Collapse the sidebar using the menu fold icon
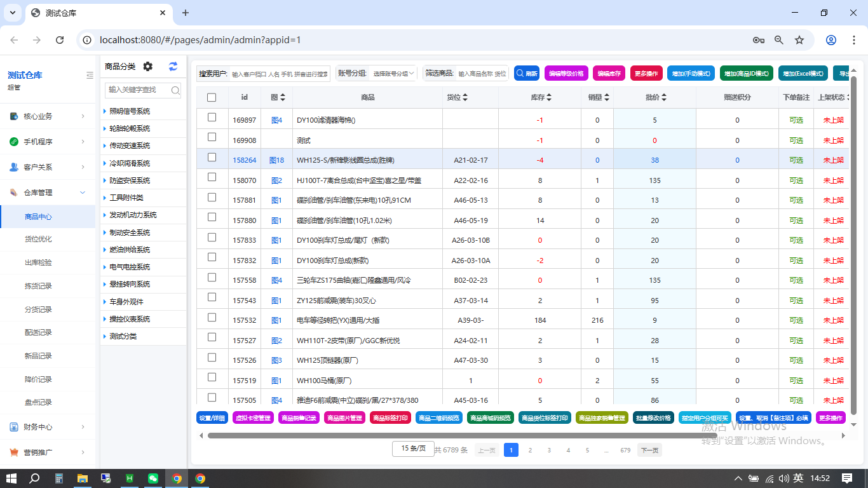This screenshot has height=488, width=868. pyautogui.click(x=90, y=76)
